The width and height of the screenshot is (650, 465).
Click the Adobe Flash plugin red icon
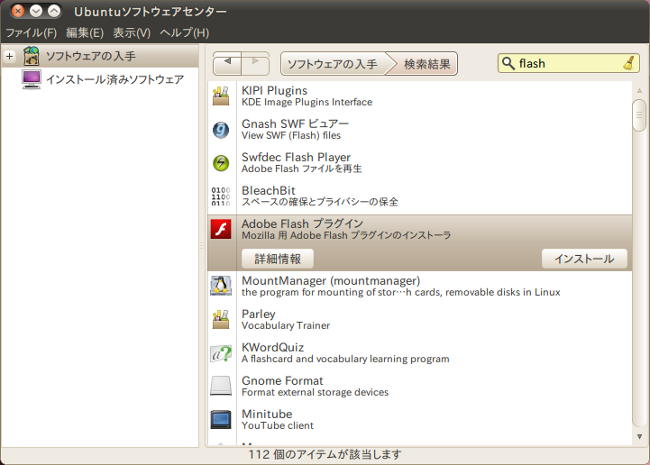221,229
